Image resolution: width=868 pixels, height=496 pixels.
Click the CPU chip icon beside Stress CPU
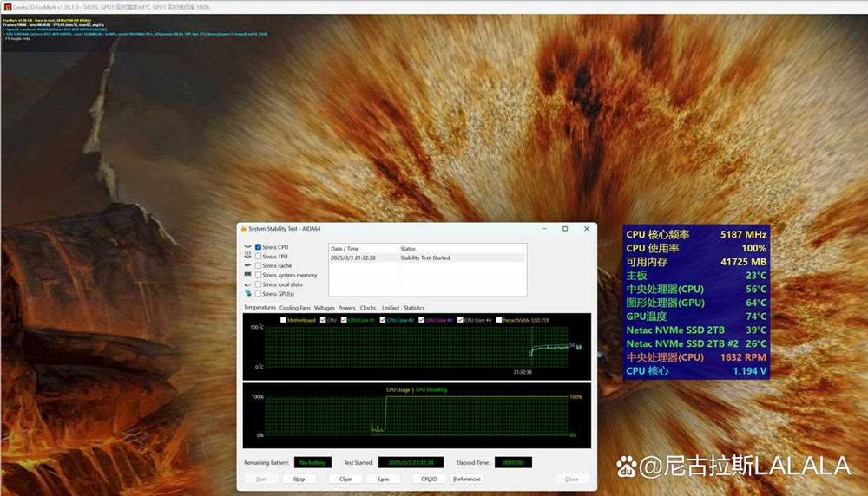(x=248, y=247)
